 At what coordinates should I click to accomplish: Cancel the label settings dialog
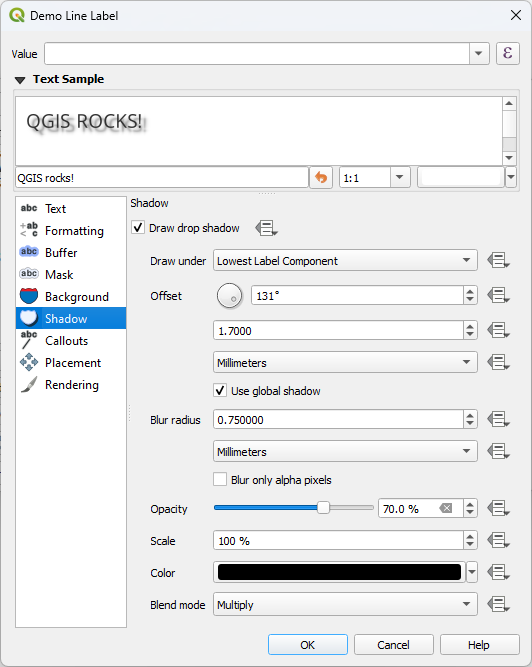click(393, 645)
